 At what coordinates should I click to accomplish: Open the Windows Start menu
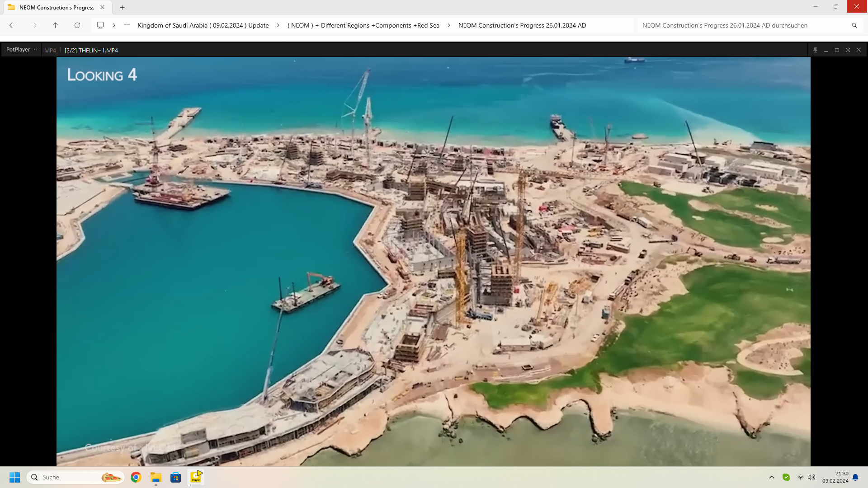15,477
